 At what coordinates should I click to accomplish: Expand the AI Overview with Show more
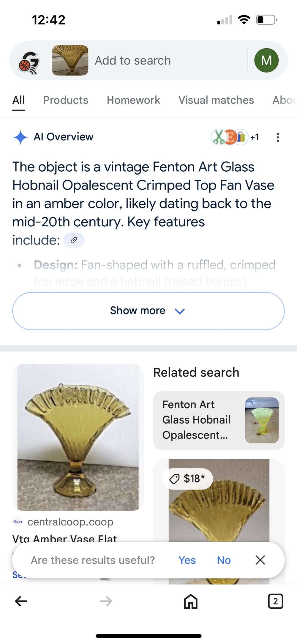pyautogui.click(x=148, y=311)
